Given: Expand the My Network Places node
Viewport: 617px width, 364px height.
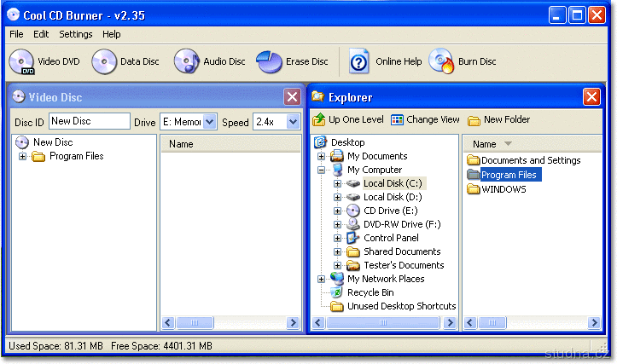Looking at the screenshot, I should [322, 279].
